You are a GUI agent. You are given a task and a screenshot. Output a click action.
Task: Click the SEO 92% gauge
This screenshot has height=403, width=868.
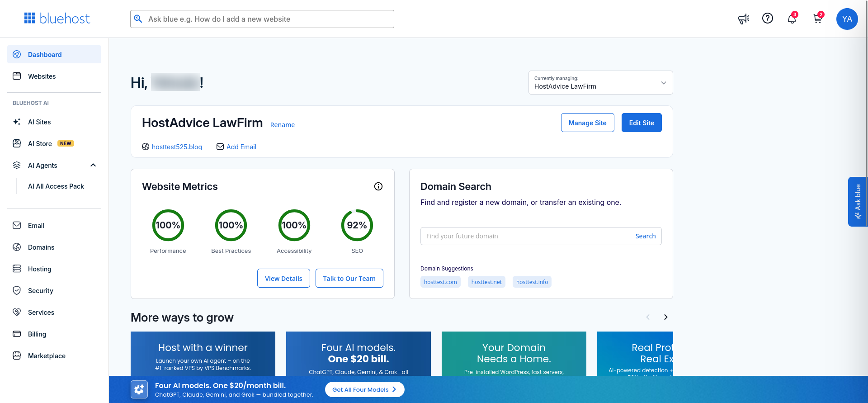tap(357, 225)
